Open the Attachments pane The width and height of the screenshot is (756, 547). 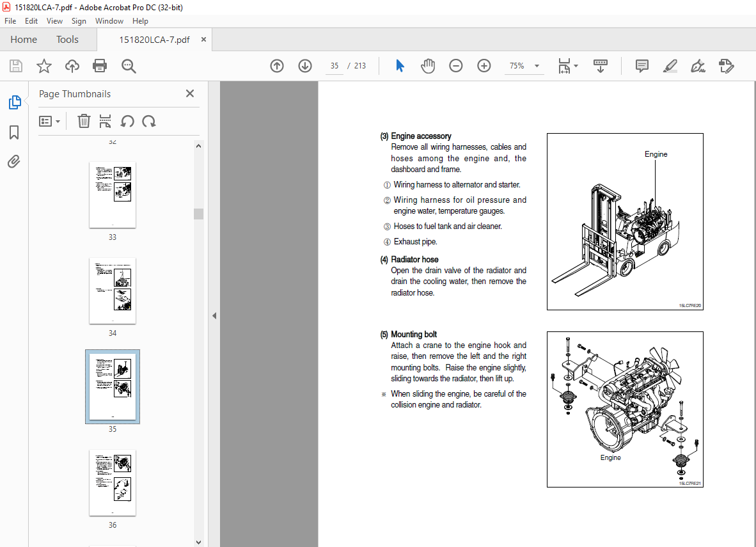click(x=14, y=161)
